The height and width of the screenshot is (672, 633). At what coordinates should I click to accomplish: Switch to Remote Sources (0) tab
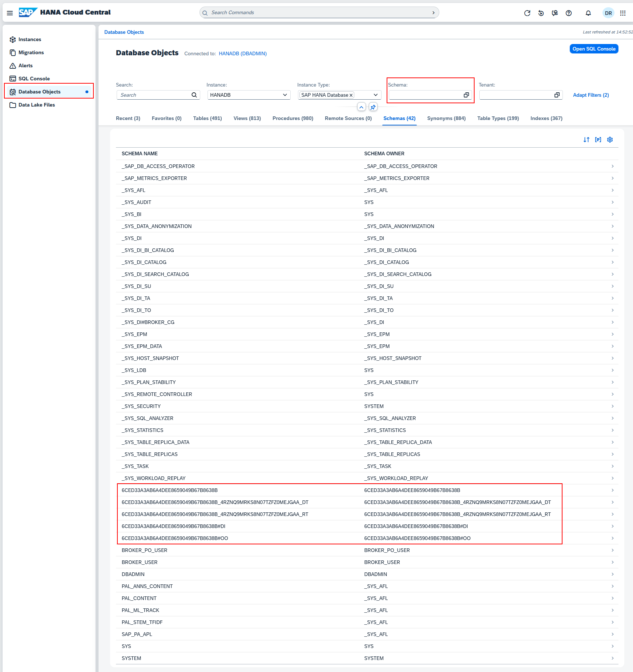click(348, 118)
